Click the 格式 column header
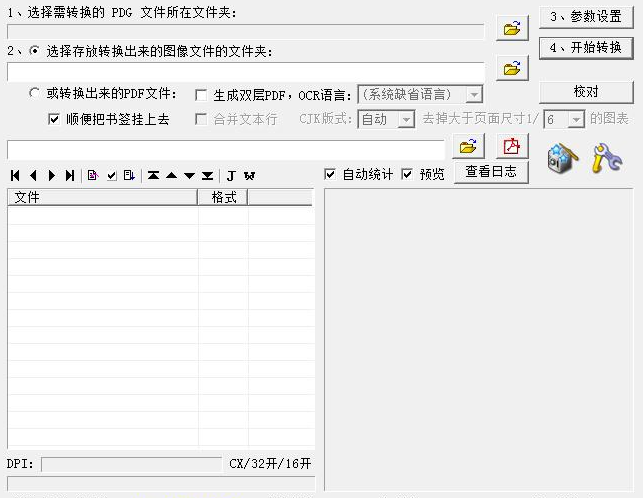This screenshot has height=498, width=643. point(223,197)
